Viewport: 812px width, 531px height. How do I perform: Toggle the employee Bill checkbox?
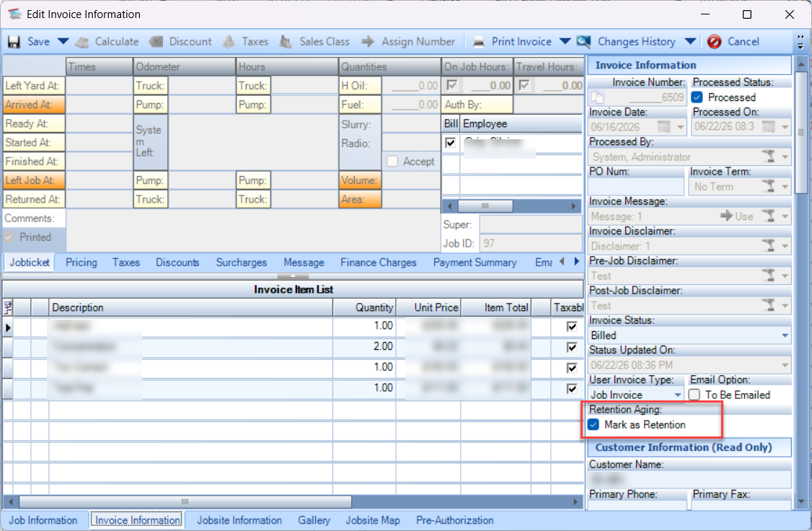click(x=451, y=142)
